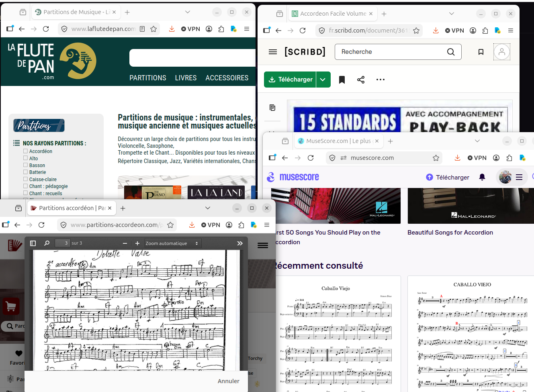
Task: Open the PDF viewer tools chevron menu
Action: [x=240, y=243]
